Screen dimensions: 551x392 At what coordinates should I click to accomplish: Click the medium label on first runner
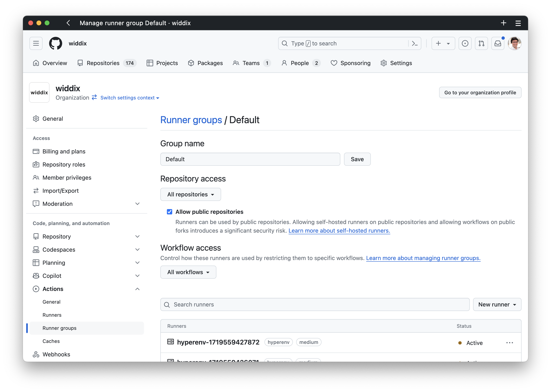[x=309, y=342]
